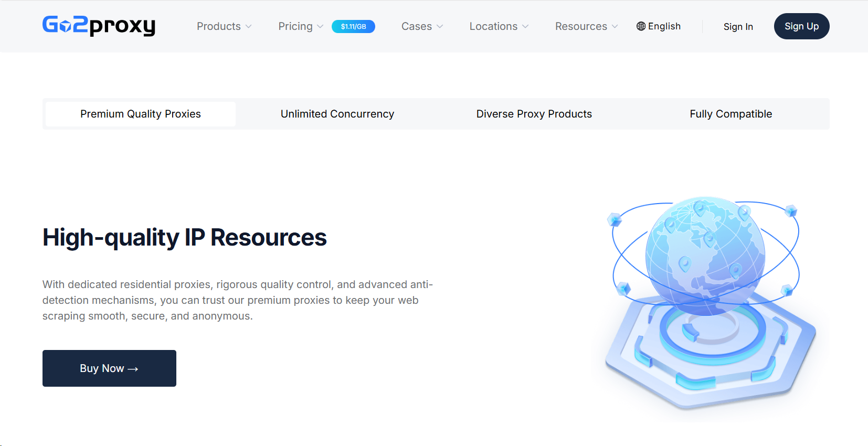Screen dimensions: 868x446
Task: Click the Sign In link
Action: (x=738, y=27)
